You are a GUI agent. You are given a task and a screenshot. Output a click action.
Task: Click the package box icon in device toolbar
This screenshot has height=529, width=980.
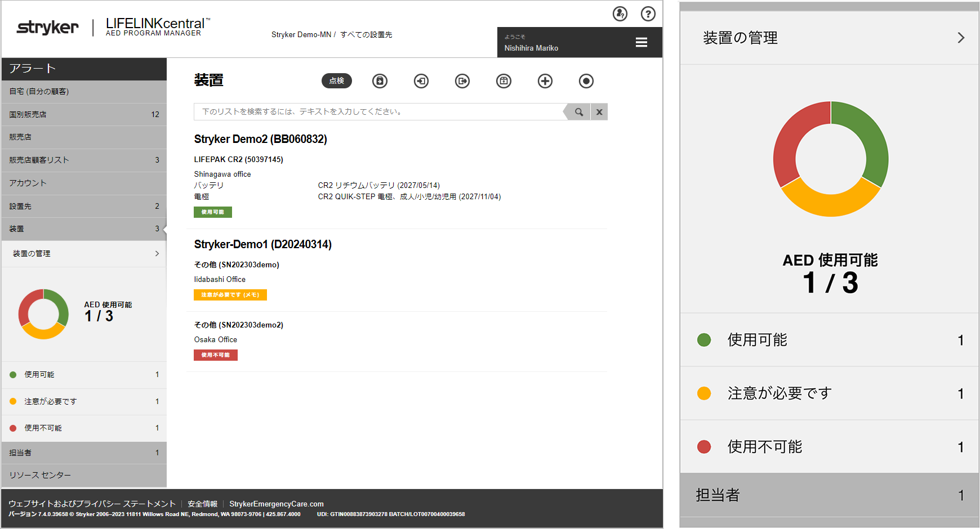504,81
